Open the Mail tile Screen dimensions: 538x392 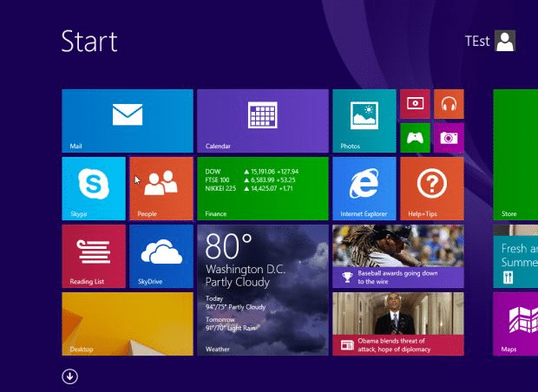[x=128, y=121]
